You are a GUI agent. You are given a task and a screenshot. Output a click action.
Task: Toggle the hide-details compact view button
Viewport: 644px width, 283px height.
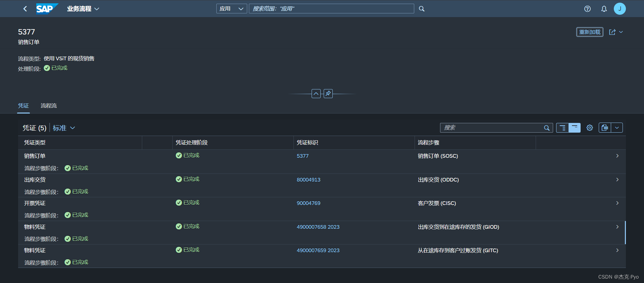point(575,128)
